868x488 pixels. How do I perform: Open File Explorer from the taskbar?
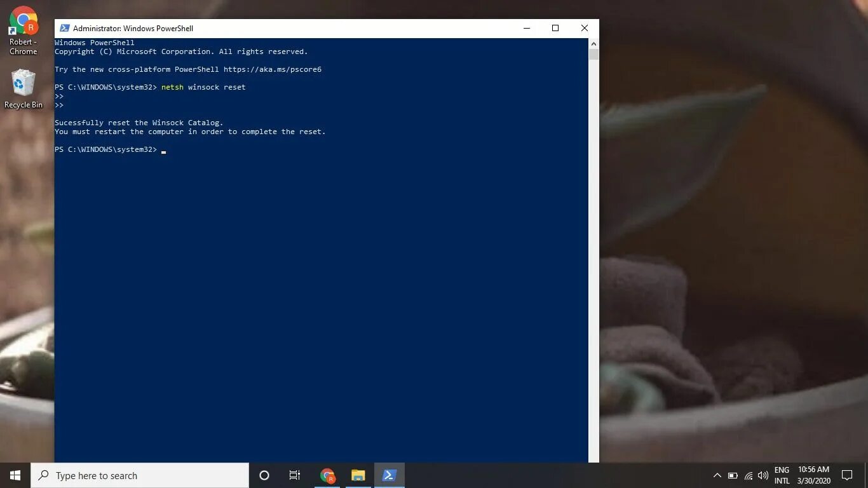pyautogui.click(x=358, y=475)
